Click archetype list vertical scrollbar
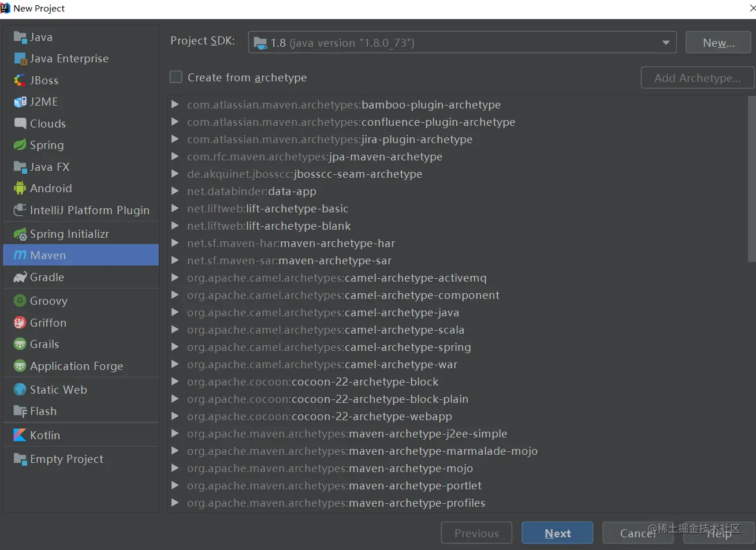The width and height of the screenshot is (756, 550). (751, 179)
